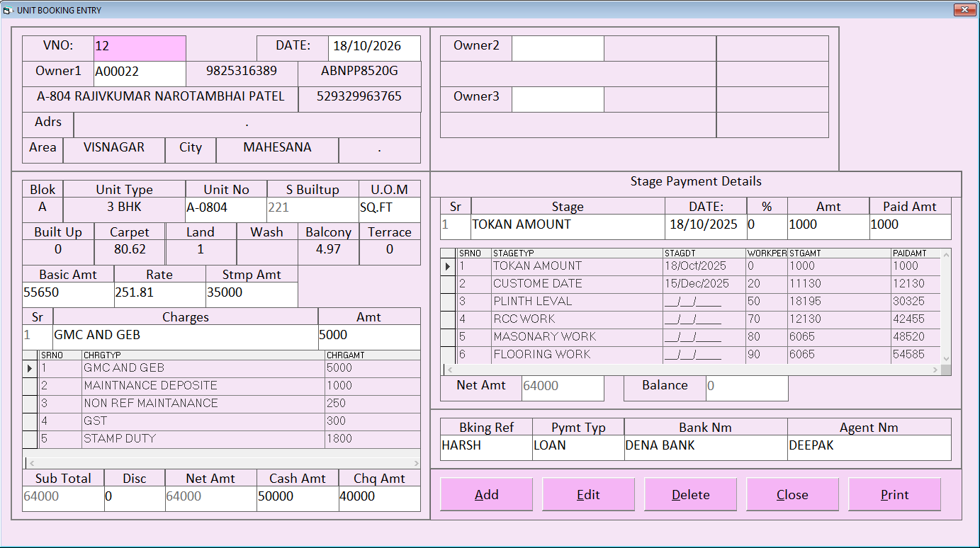
Task: Select the PLINTH LEVAL stage row
Action: tap(691, 302)
